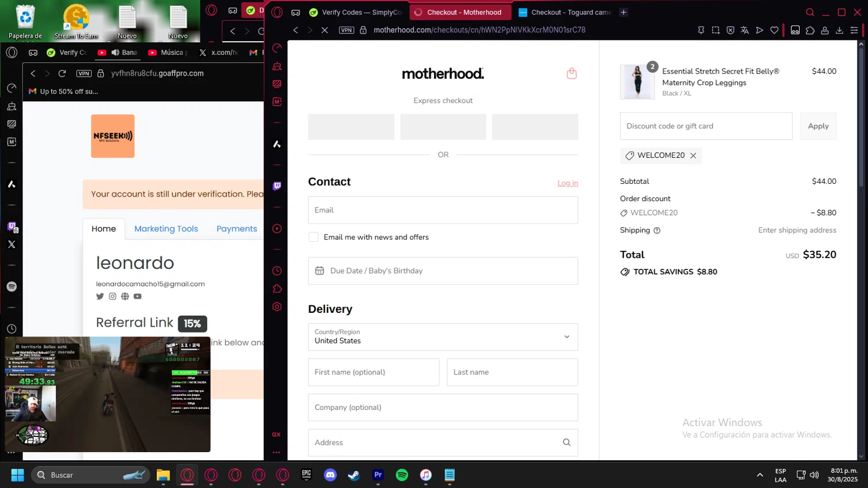
Task: Select the Home tab in goaffpro
Action: click(104, 229)
